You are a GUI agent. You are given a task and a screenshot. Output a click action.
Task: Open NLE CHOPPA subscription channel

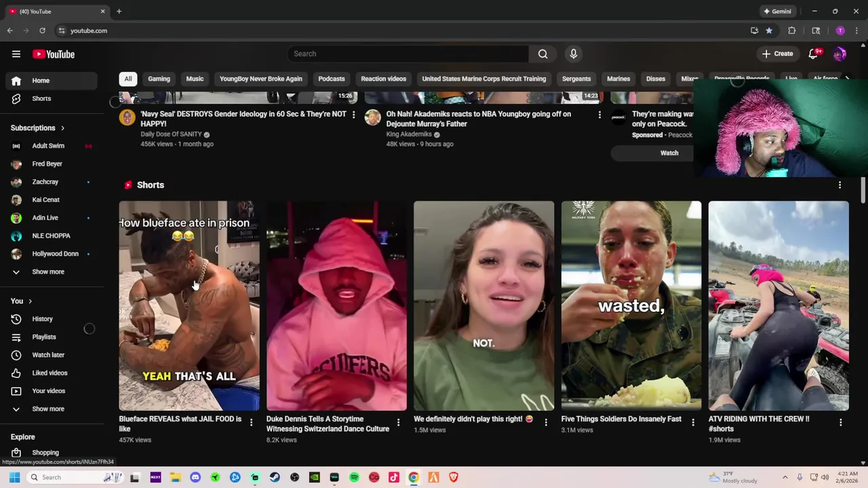(x=52, y=236)
